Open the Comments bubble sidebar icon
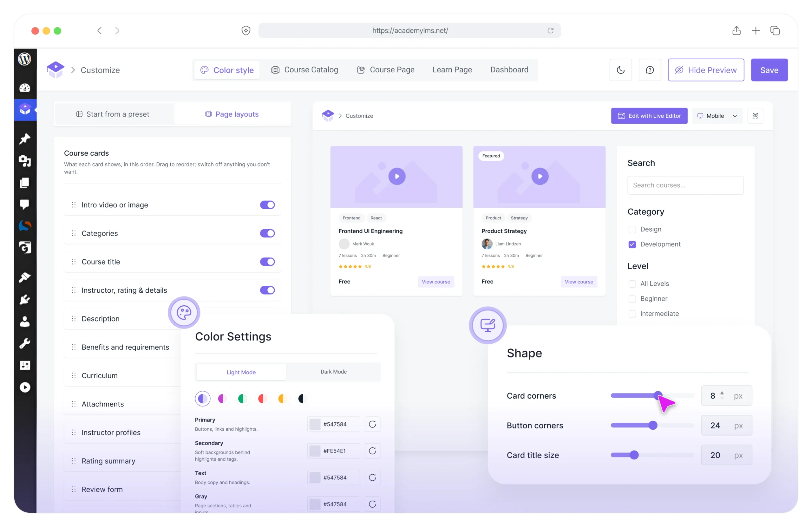812x527 pixels. (24, 205)
